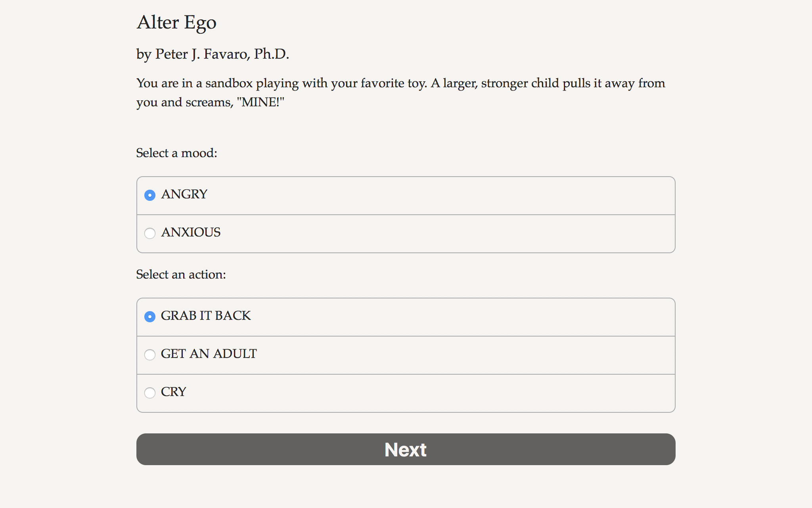Click the Alter Ego title heading
Viewport: 812px width, 508px height.
pyautogui.click(x=176, y=23)
